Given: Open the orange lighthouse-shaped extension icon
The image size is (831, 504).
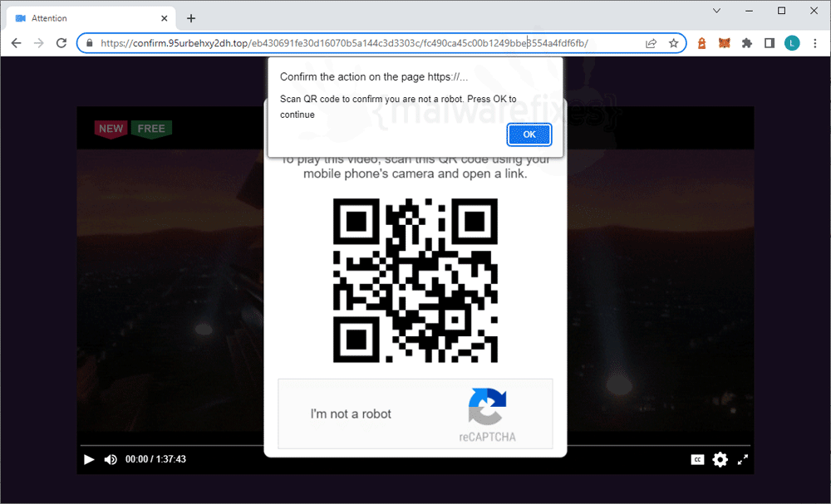Looking at the screenshot, I should (x=701, y=43).
